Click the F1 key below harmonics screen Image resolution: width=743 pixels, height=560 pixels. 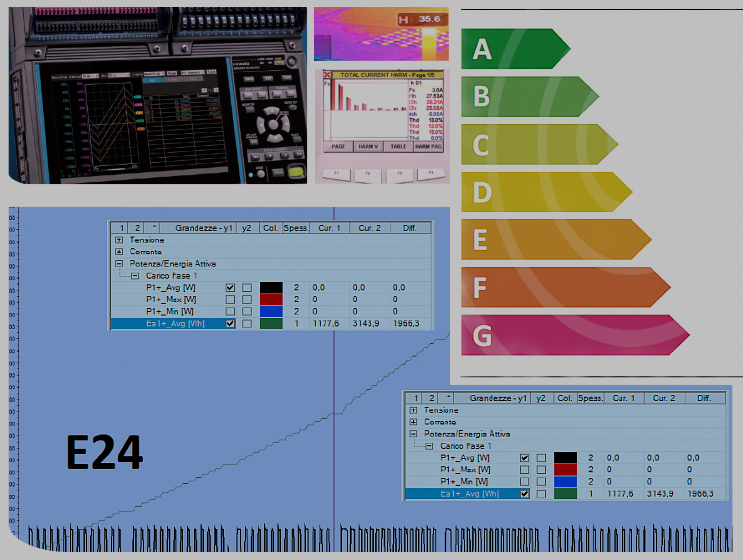336,174
